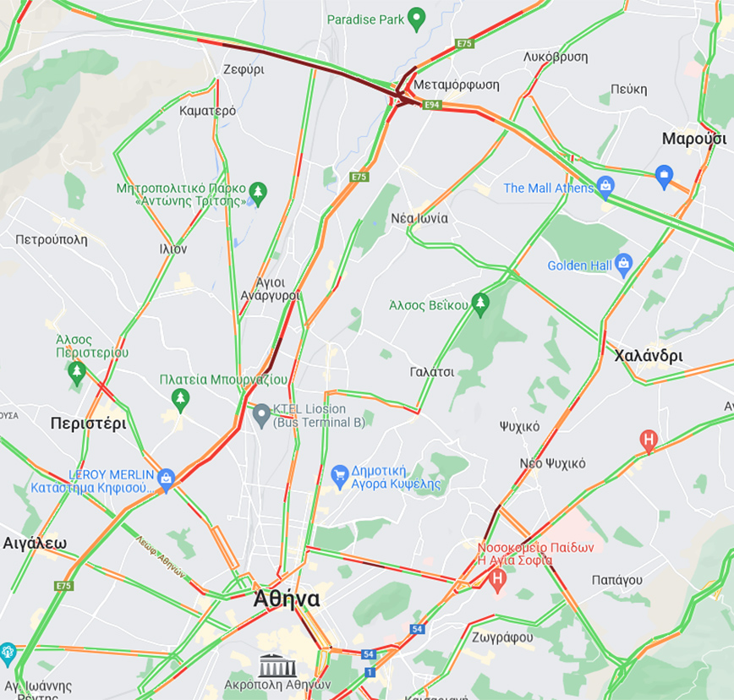Image resolution: width=734 pixels, height=700 pixels.
Task: Click the Δημοτική Αγορά Κυψέλης cart icon
Action: coord(340,477)
